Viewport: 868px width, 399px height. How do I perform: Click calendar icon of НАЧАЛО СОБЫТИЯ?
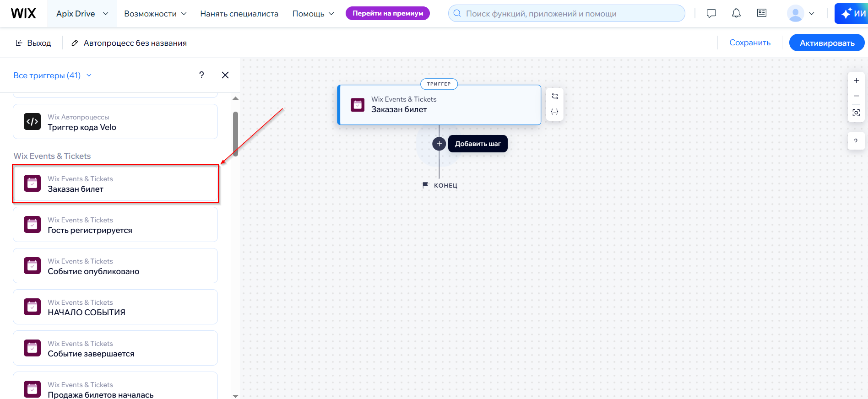[x=32, y=307]
